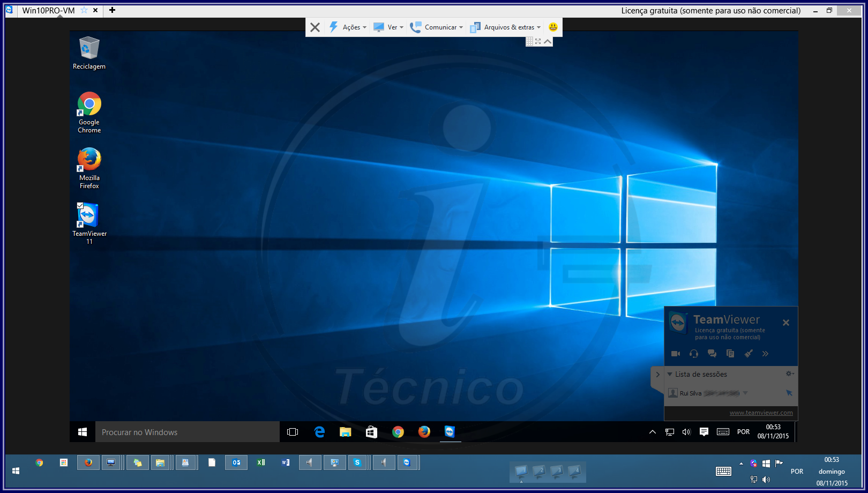
Task: Click the whiteboard brush icon
Action: pyautogui.click(x=749, y=354)
